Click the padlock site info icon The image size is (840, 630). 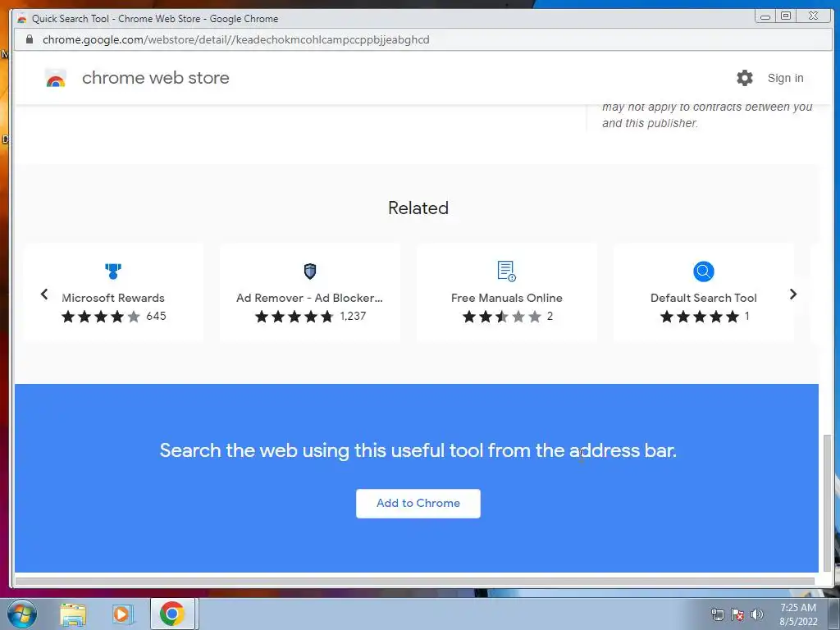coord(30,39)
